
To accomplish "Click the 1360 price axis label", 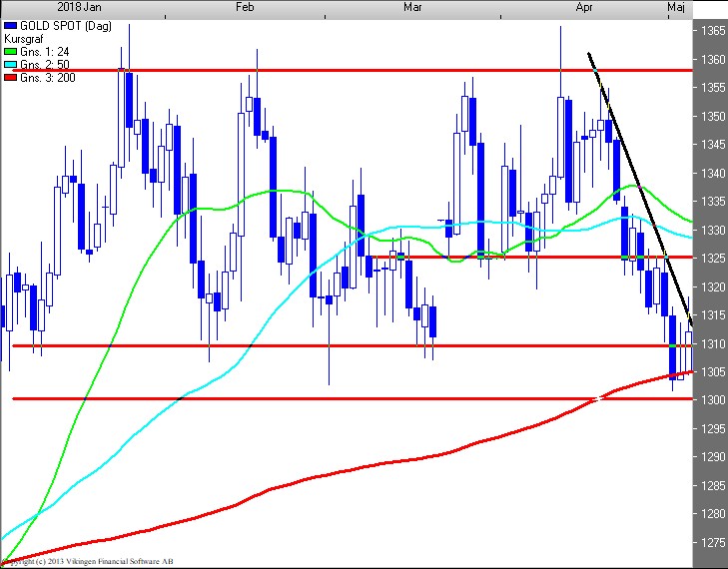I will 711,60.
